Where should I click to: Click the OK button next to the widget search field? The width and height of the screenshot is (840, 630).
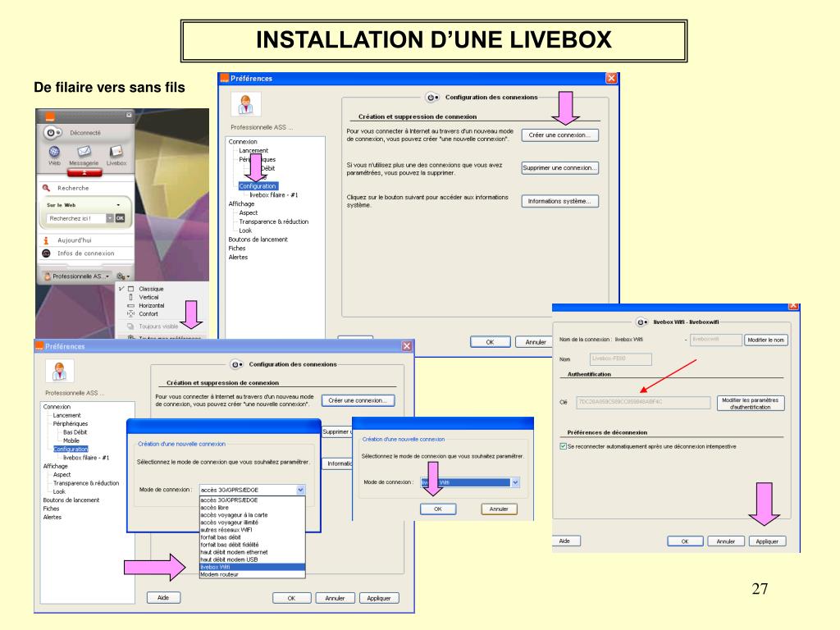pos(120,218)
